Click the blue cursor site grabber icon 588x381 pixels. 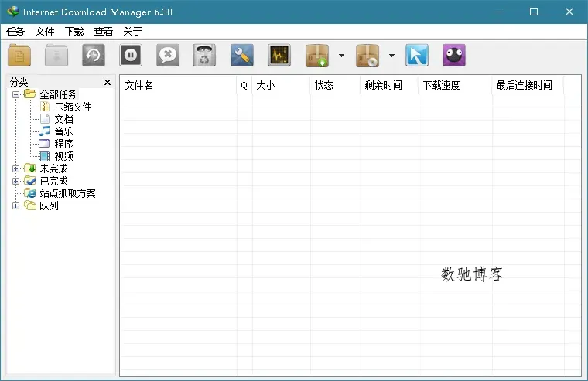point(417,56)
